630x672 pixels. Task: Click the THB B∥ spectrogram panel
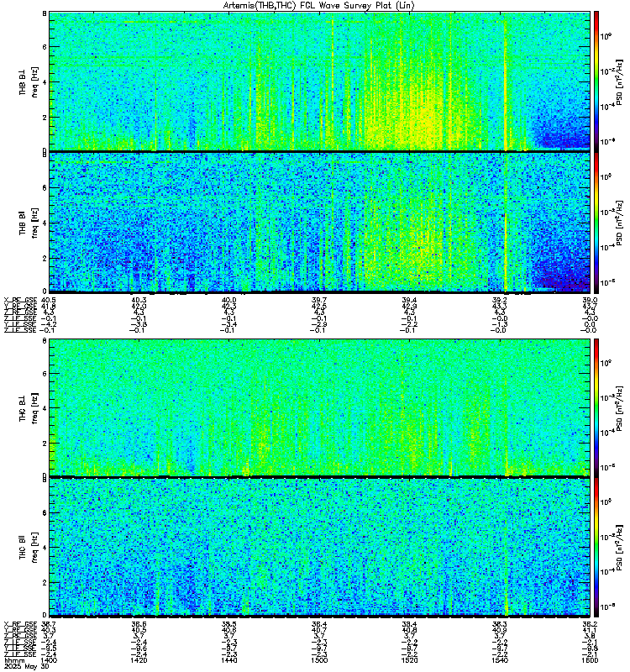(x=319, y=222)
